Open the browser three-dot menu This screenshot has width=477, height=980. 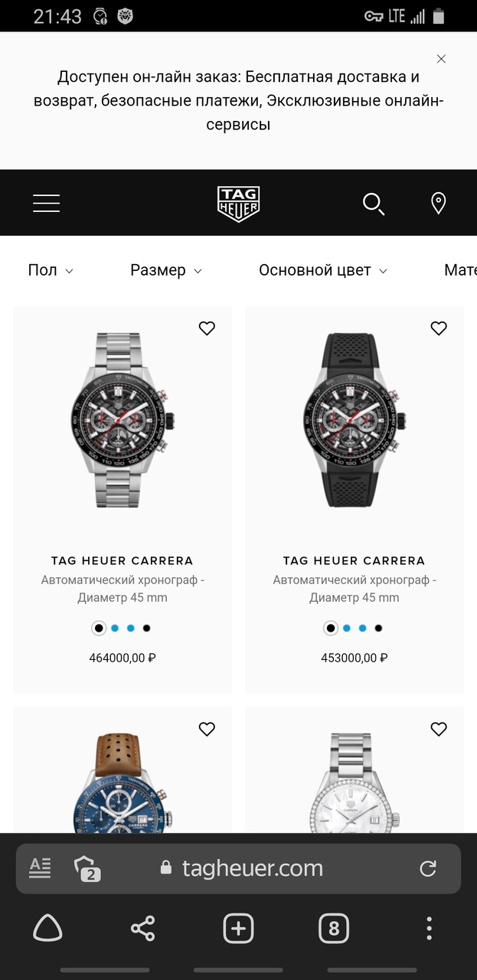point(429,929)
